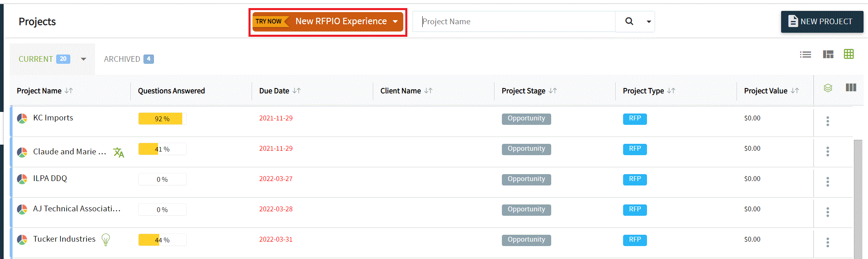This screenshot has width=868, height=259.
Task: Click the 41 % progress bar
Action: (162, 149)
